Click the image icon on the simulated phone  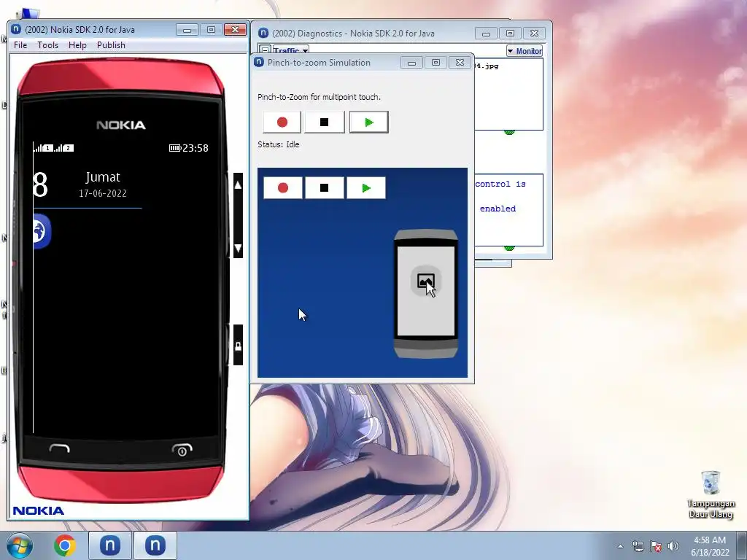[425, 281]
